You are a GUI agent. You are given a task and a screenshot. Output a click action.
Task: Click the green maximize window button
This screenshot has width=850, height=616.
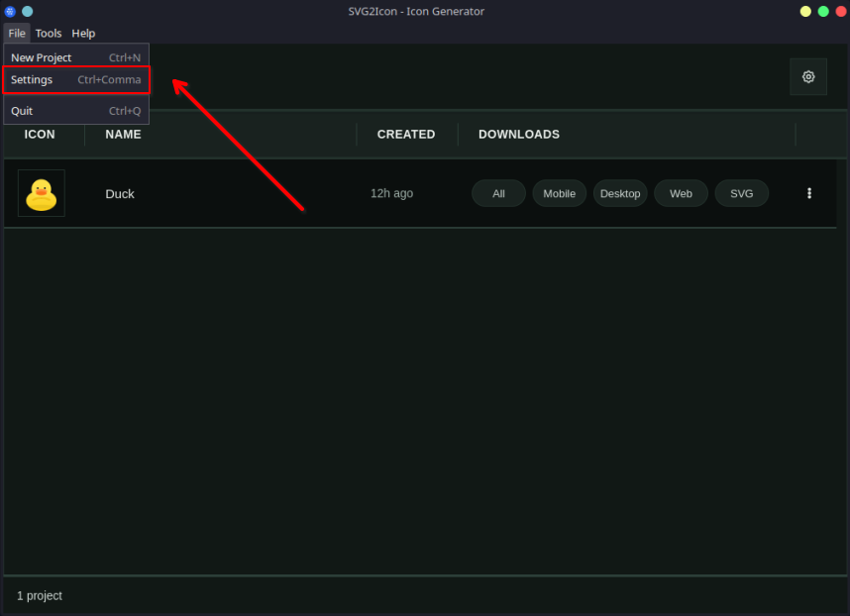(822, 11)
